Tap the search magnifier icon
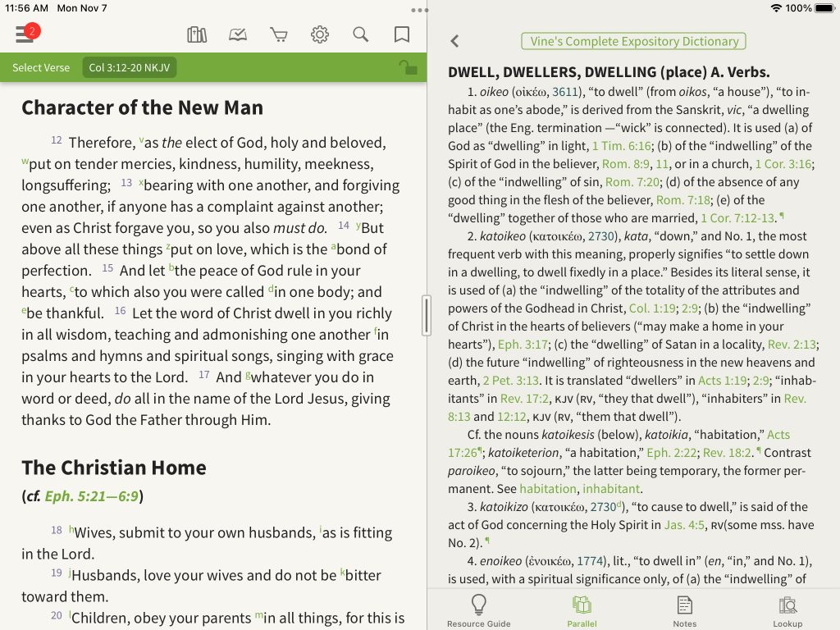Viewport: 840px width, 630px height. coord(361,34)
